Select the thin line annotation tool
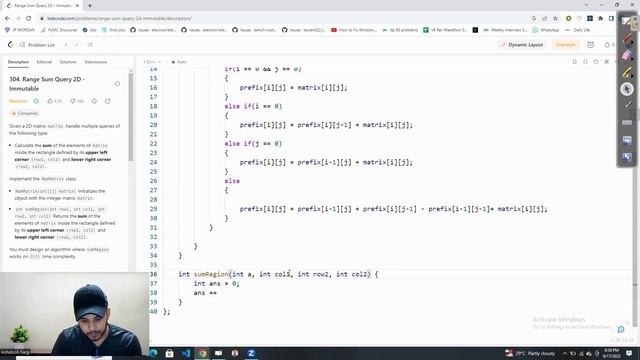 coord(627,105)
